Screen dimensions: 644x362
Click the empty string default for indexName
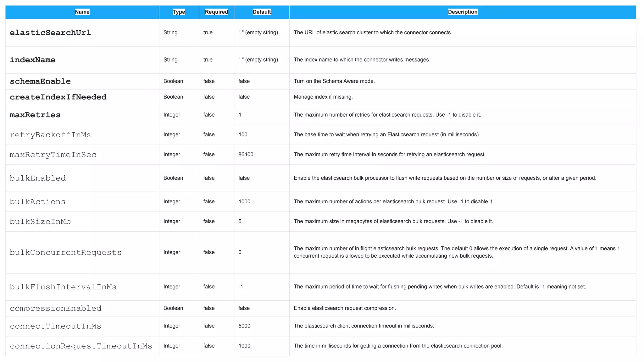pyautogui.click(x=258, y=60)
